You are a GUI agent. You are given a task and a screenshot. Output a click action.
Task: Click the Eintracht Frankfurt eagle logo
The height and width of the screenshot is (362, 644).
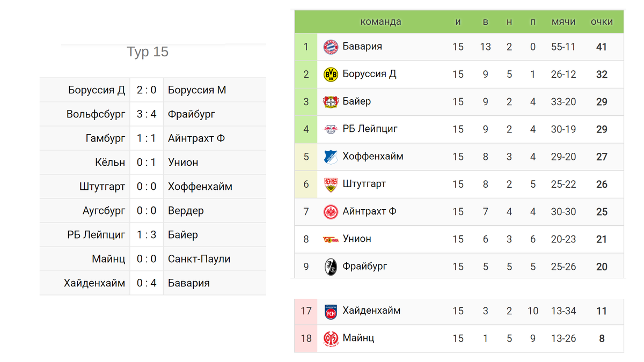(x=331, y=212)
